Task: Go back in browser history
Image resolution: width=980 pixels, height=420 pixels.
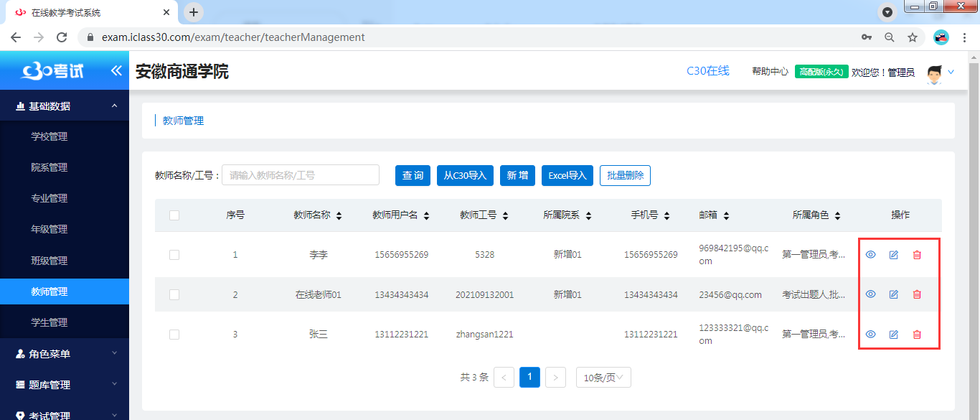Action: point(16,37)
